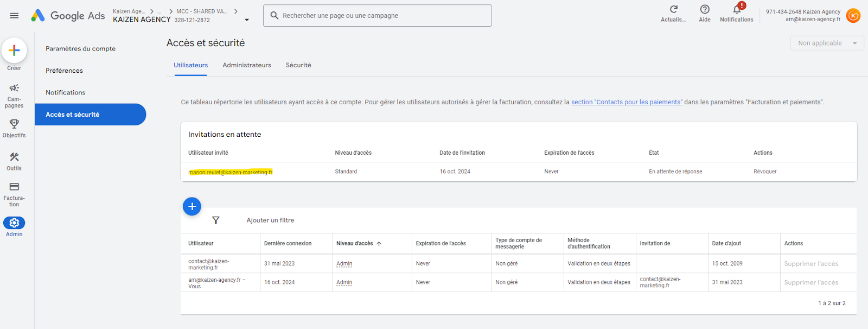
Task: Click pagination text 1 à 2 sur 2
Action: coord(832,303)
